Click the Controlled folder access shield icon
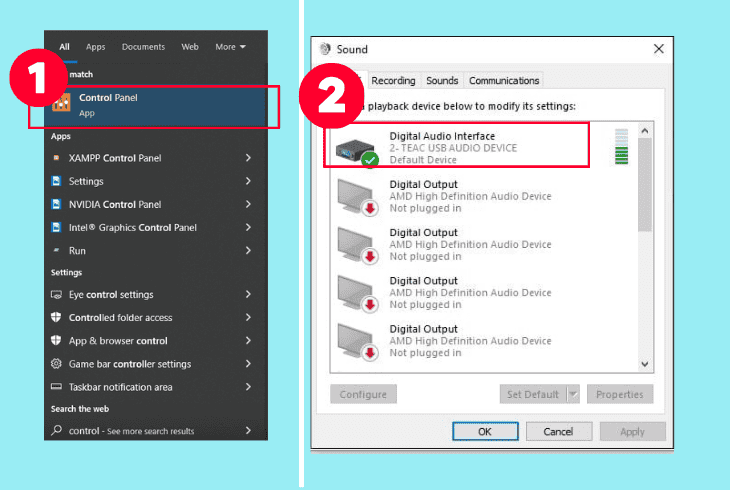 pyautogui.click(x=56, y=317)
